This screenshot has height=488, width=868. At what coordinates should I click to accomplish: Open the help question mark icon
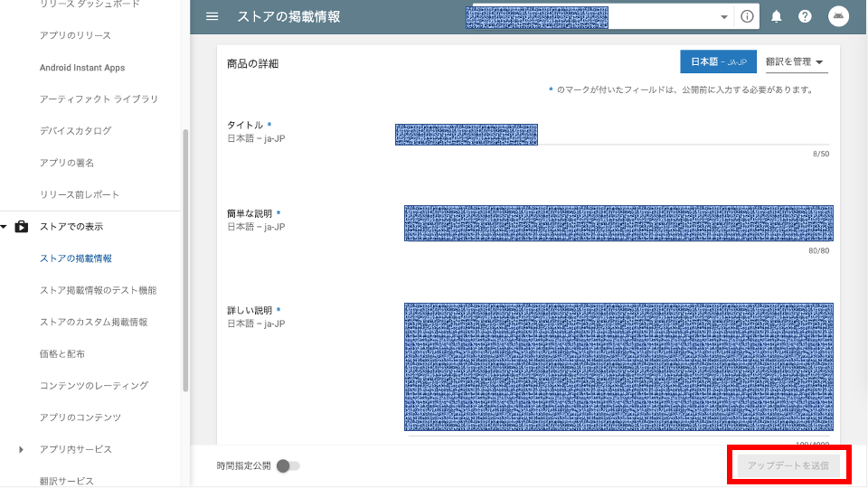(x=805, y=16)
